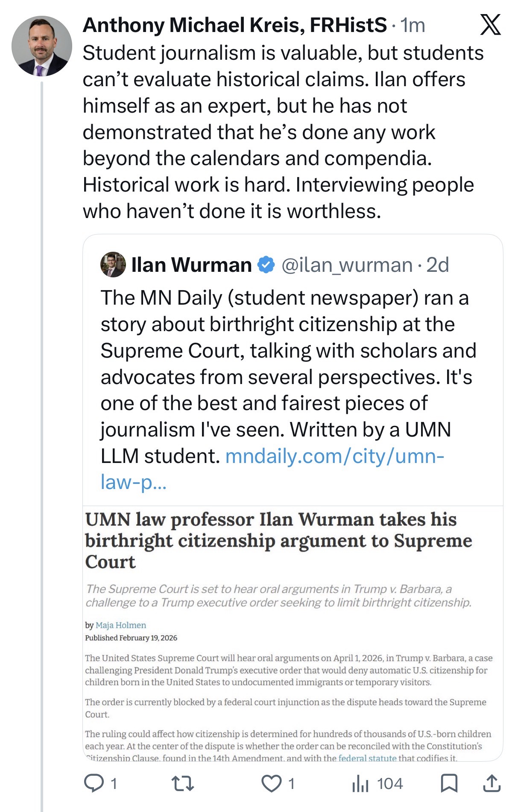The image size is (515, 812).
Task: Bookmark this post
Action: coord(449,783)
